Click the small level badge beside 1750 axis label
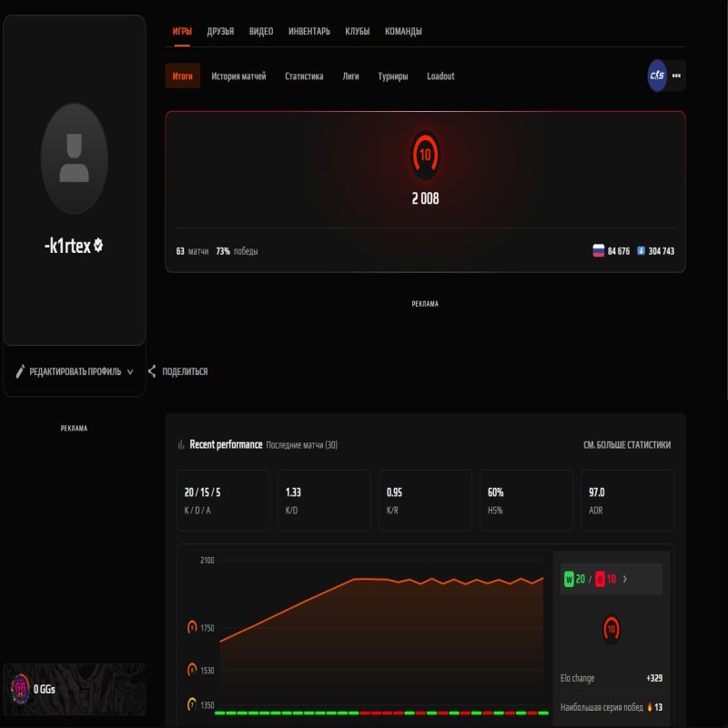This screenshot has width=728, height=728. tap(191, 626)
